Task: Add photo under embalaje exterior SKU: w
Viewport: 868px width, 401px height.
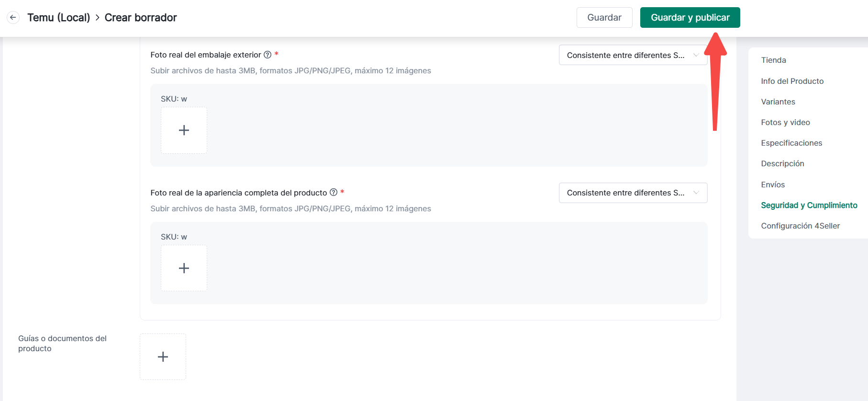Action: pyautogui.click(x=184, y=130)
